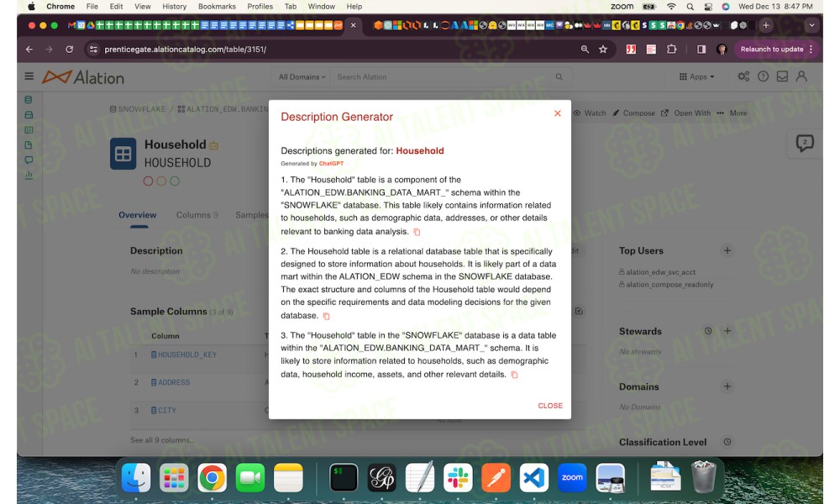Select the orange trust flag circle
The image size is (840, 504).
[x=161, y=181]
